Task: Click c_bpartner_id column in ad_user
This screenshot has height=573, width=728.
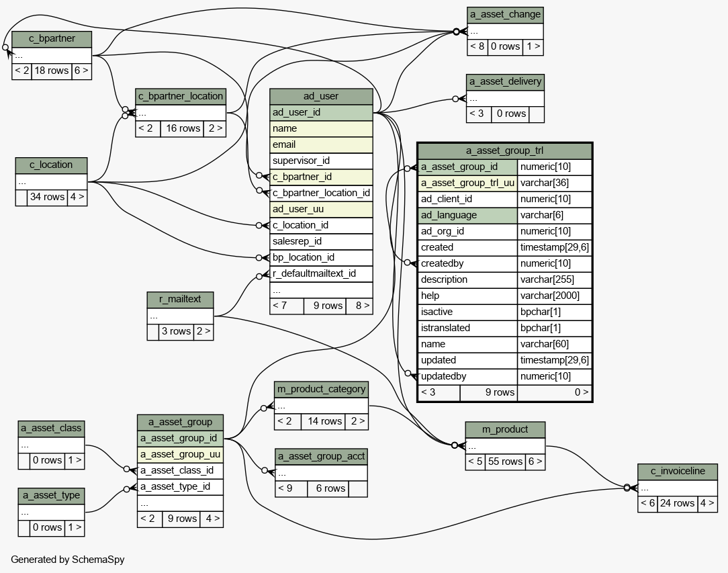Action: coord(321,177)
